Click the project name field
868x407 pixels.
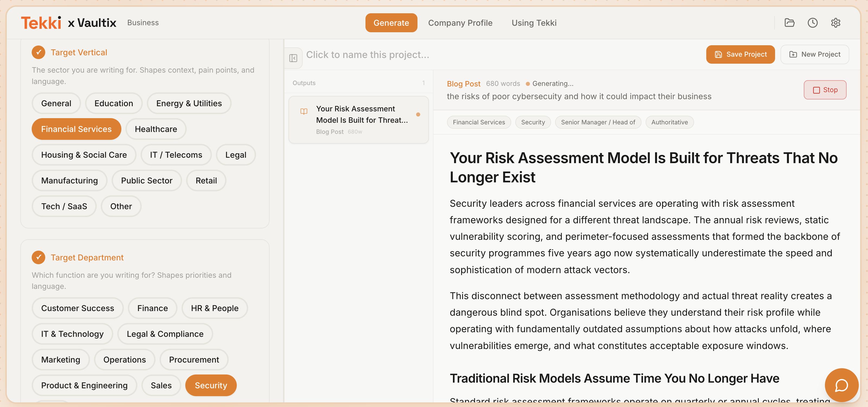367,54
